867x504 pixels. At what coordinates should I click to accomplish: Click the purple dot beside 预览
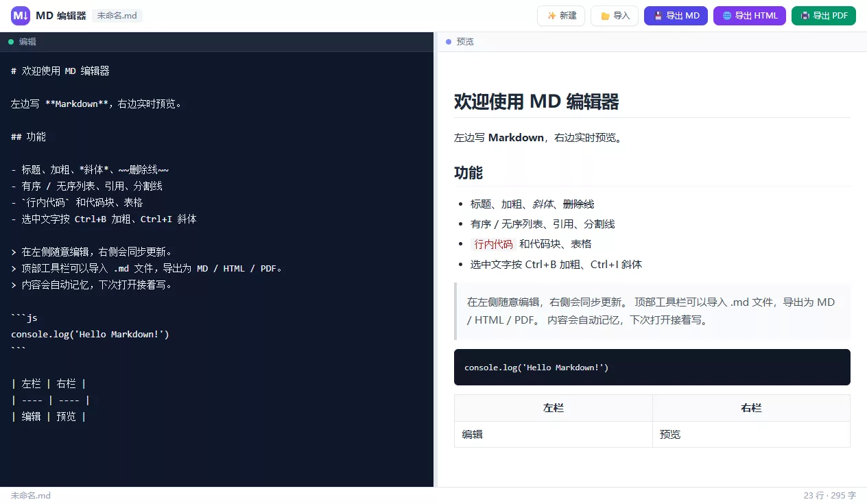point(449,42)
